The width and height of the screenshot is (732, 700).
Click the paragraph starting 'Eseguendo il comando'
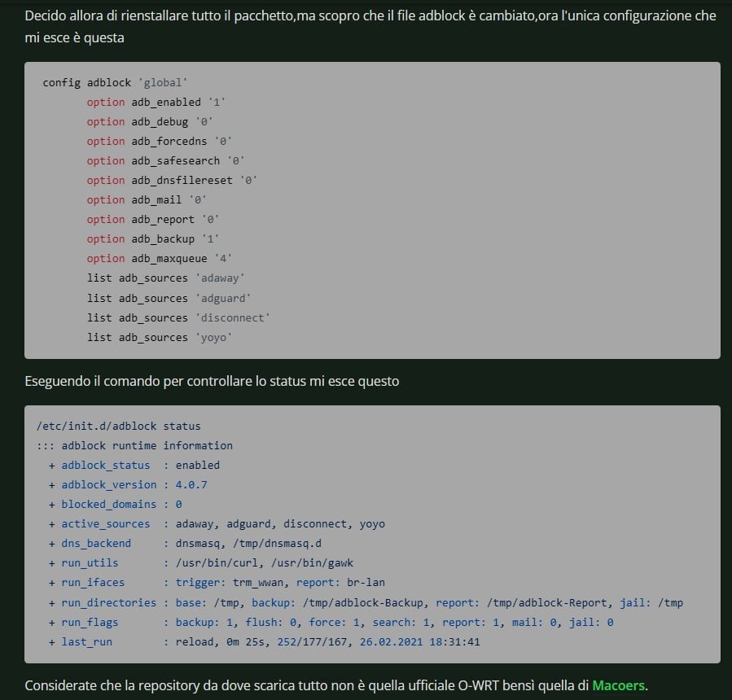[x=212, y=381]
